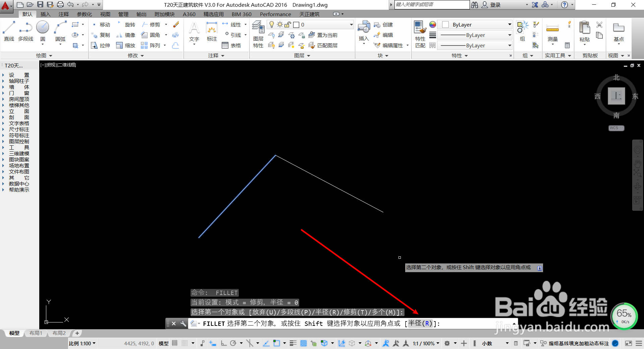Viewport: 644px width, 349px height.
Task: Switch to the 插入 ribbon tab
Action: (x=45, y=14)
